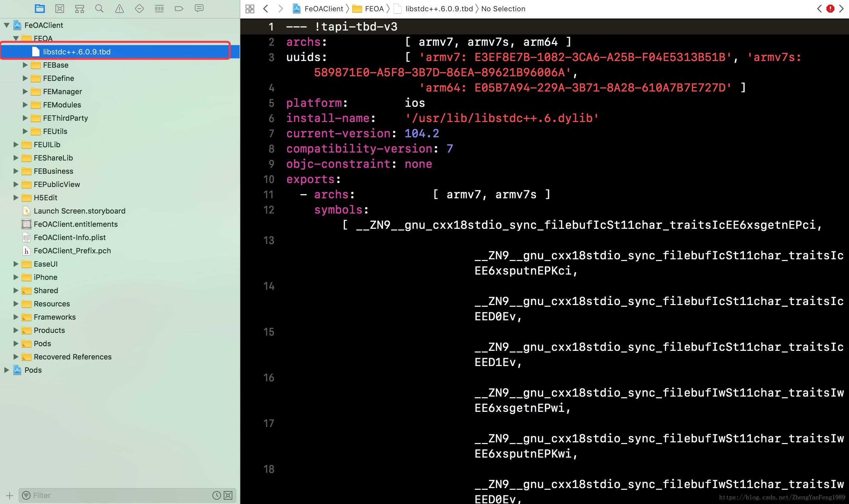Expand the FEBase folder
849x504 pixels.
[25, 65]
